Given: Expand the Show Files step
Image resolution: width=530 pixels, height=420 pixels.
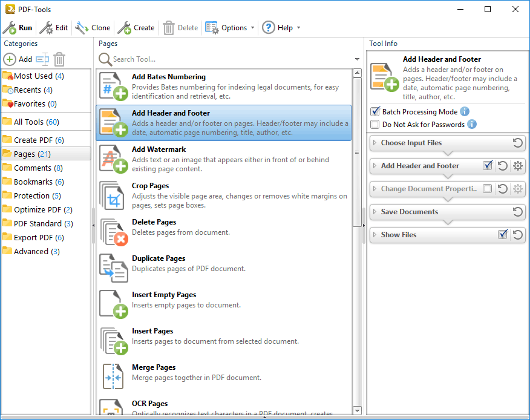Looking at the screenshot, I should (375, 235).
